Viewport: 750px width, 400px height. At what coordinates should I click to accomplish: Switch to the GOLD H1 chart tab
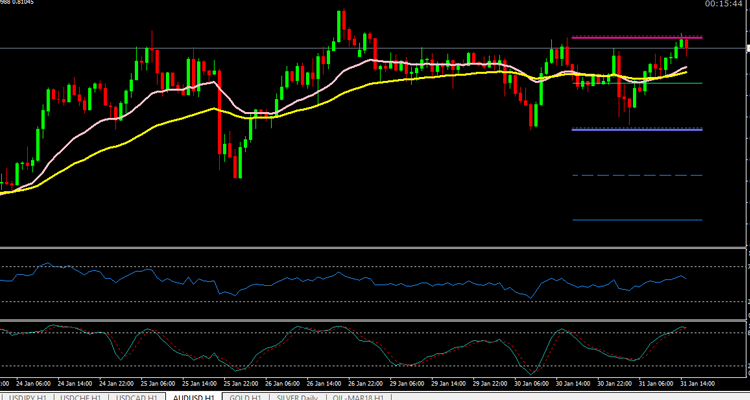tap(245, 396)
